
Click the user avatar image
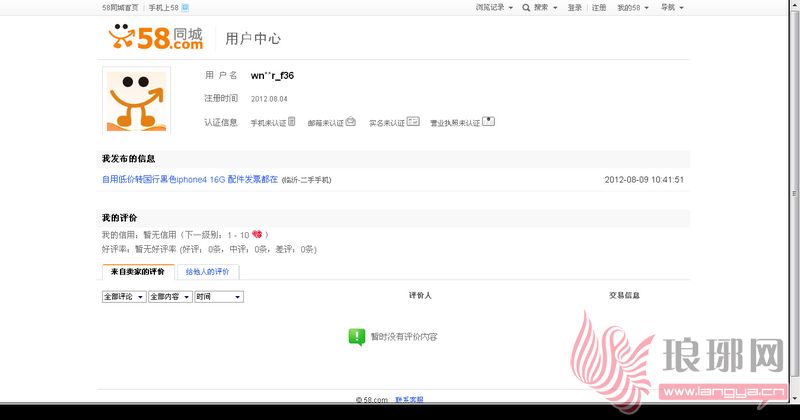click(x=140, y=100)
